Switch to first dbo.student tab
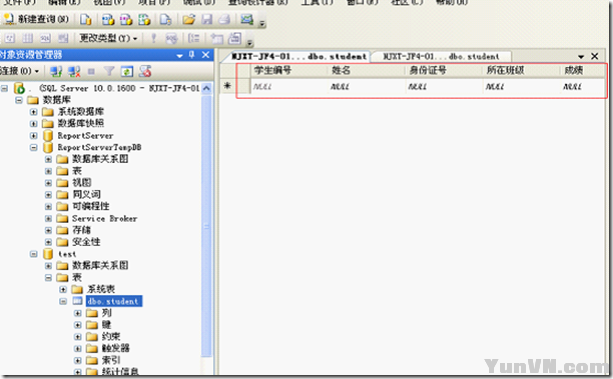The image size is (613, 379). [x=299, y=57]
